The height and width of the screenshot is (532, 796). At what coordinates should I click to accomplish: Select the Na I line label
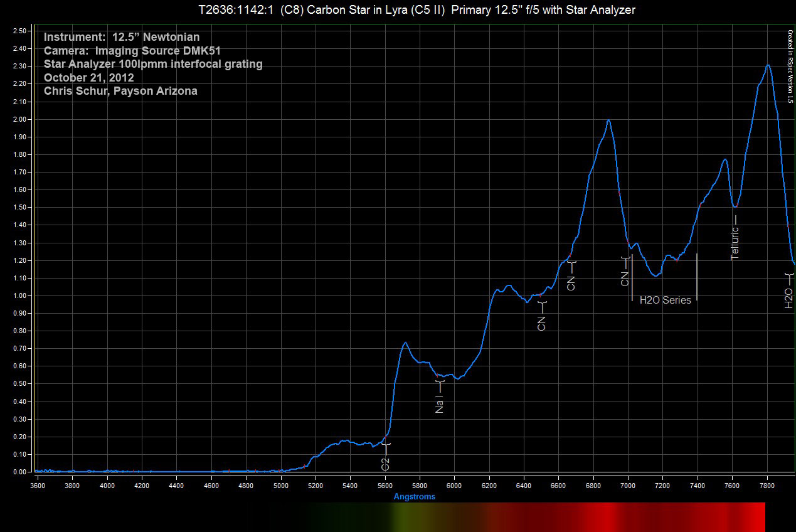point(439,400)
